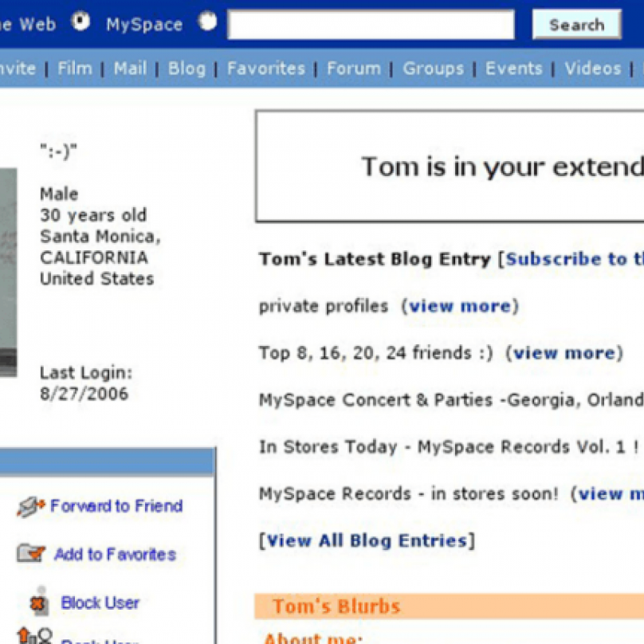
Task: Select the Web search radio button
Action: tap(80, 21)
